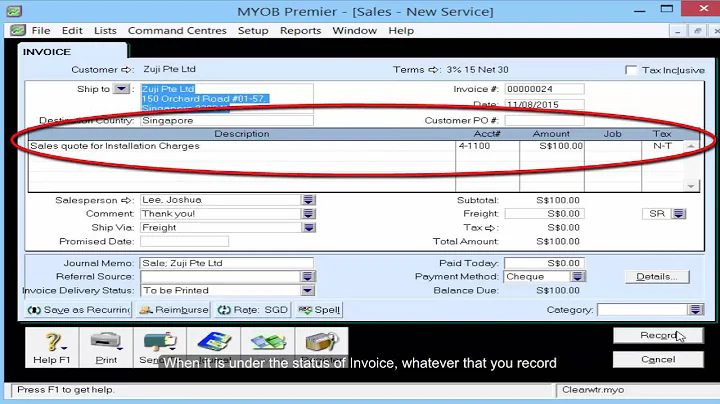The image size is (720, 404).
Task: Tick the Tax Inclusive checkbox
Action: (x=631, y=70)
